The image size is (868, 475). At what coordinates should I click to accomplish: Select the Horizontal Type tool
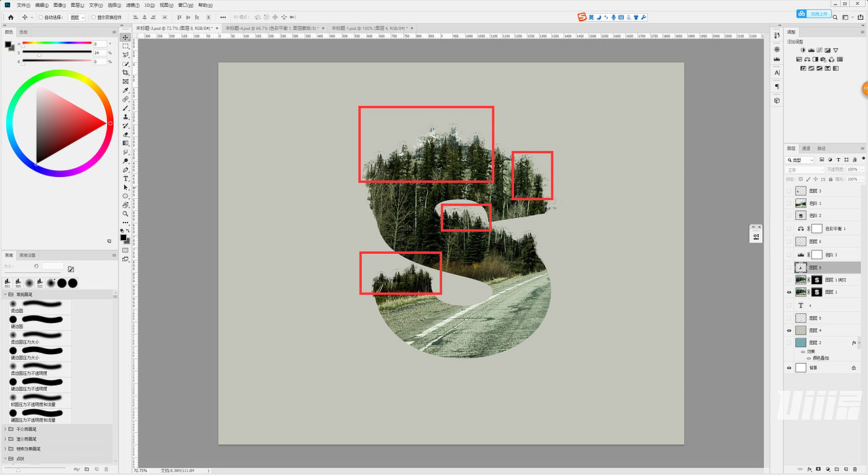click(125, 178)
